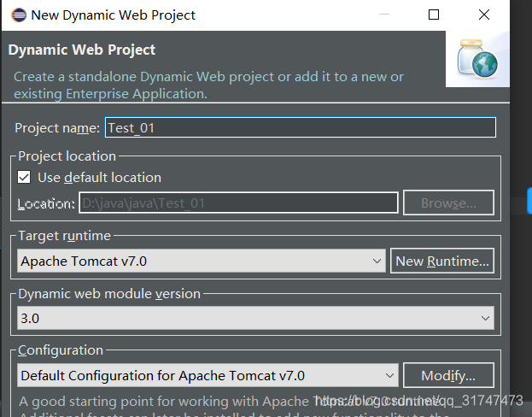Click the Project location group label

(x=67, y=156)
